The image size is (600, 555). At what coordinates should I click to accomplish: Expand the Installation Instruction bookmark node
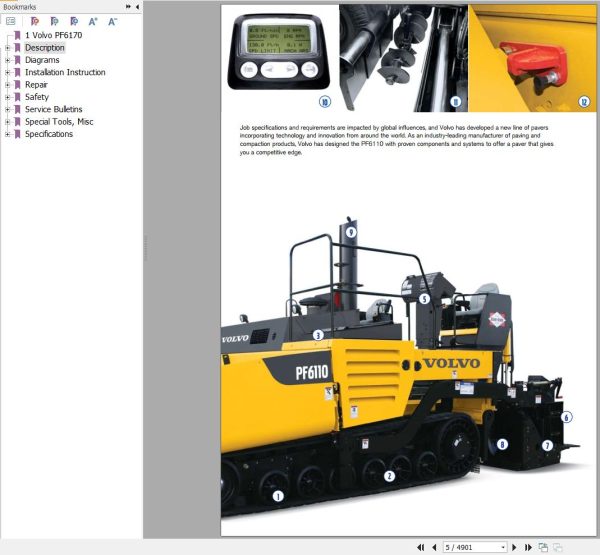[7, 72]
